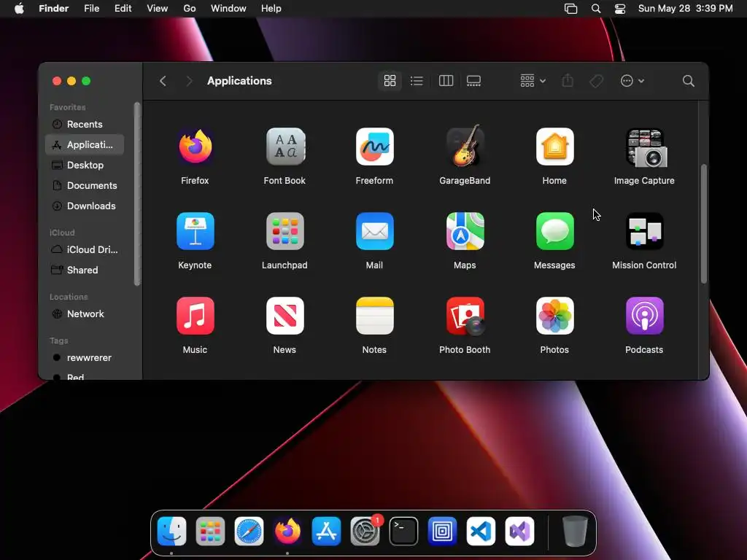The image size is (747, 560).
Task: Open Desktop from the sidebar
Action: click(85, 166)
